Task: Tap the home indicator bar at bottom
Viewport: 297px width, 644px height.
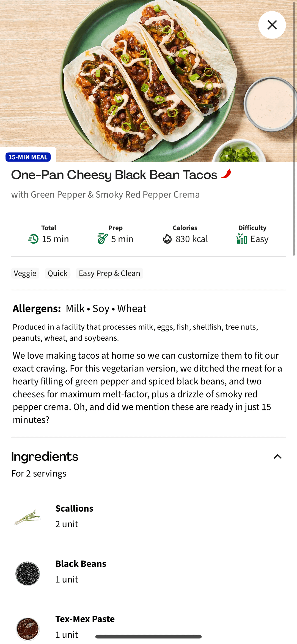Action: click(148, 637)
